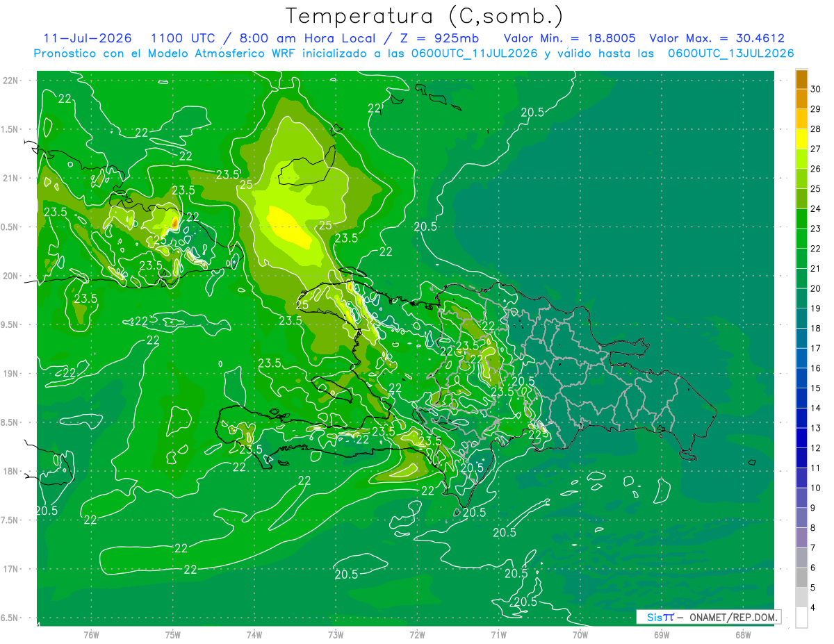Click the color scale label '30'
Image resolution: width=834 pixels, height=644 pixels.
(x=816, y=89)
